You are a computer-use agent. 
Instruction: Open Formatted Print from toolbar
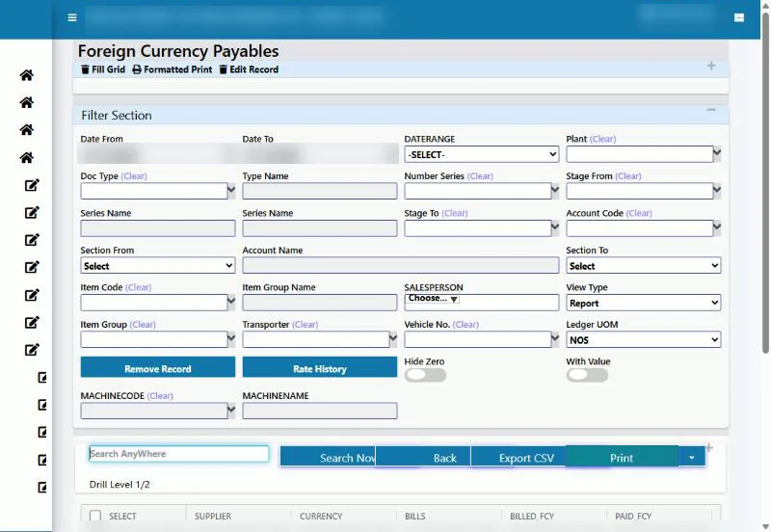click(x=173, y=69)
